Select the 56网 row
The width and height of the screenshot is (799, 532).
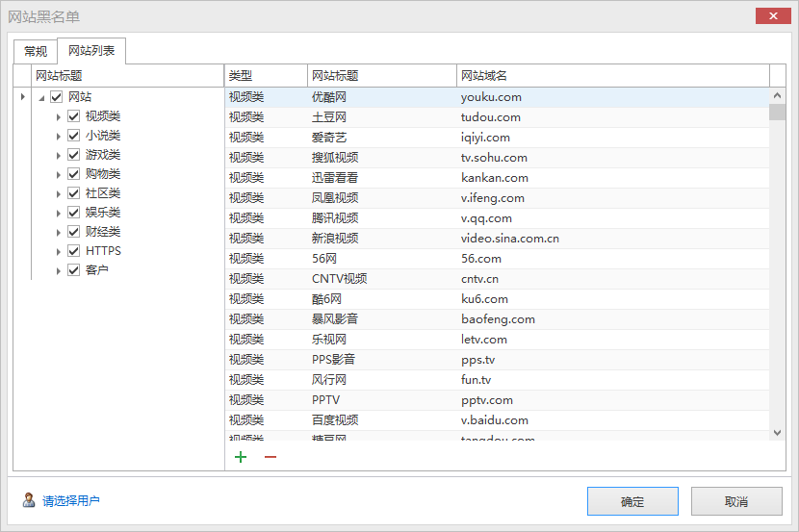coord(497,259)
